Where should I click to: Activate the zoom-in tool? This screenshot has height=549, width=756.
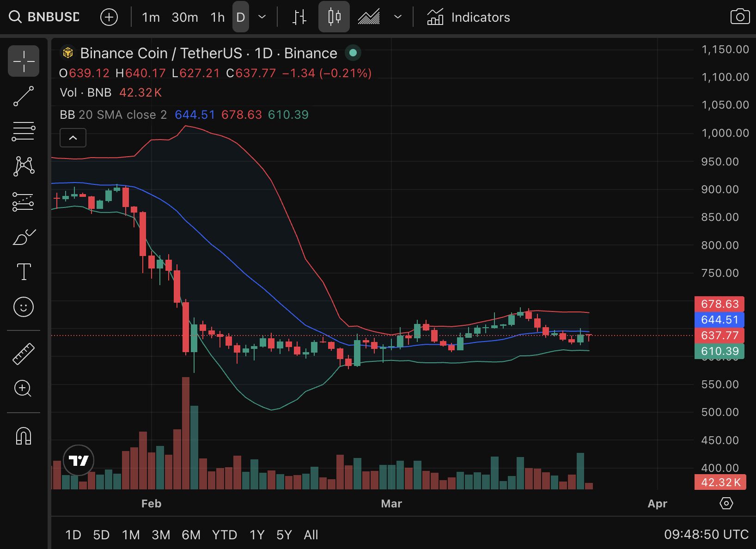[x=23, y=389]
